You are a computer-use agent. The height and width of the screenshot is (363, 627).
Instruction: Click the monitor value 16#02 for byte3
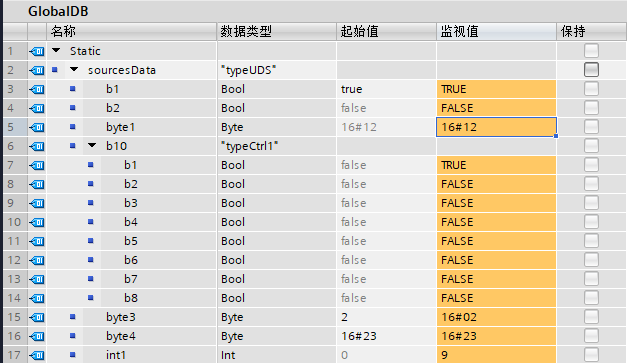[496, 317]
